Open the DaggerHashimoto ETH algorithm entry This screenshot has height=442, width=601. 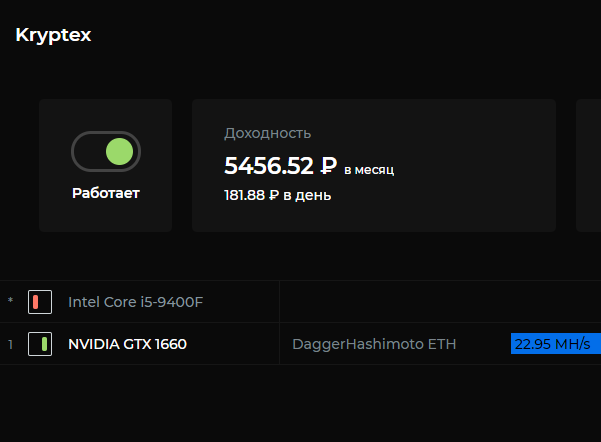pos(373,344)
